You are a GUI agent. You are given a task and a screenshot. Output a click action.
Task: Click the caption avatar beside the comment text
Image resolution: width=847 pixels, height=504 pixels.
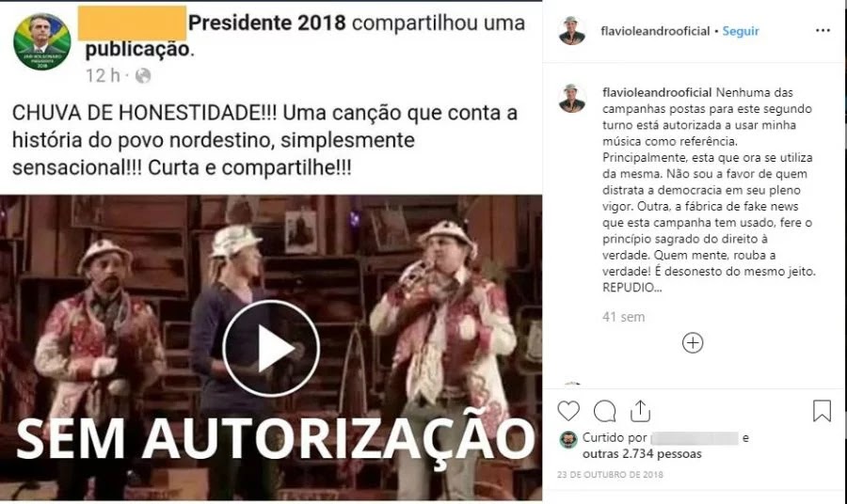[572, 98]
